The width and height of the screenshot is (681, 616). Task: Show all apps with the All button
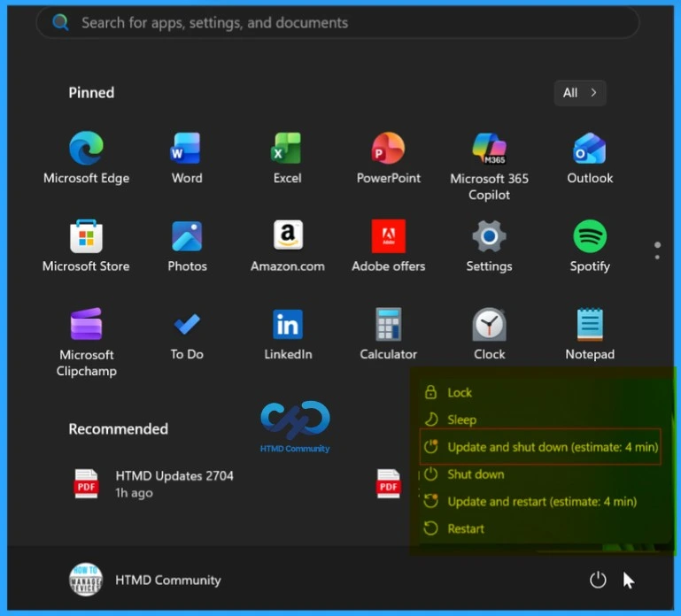(580, 93)
